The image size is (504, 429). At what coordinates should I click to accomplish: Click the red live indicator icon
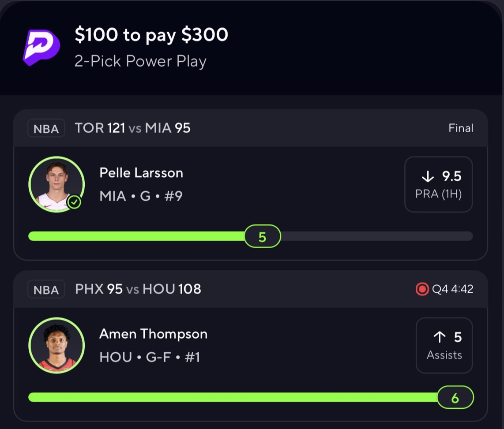click(422, 289)
